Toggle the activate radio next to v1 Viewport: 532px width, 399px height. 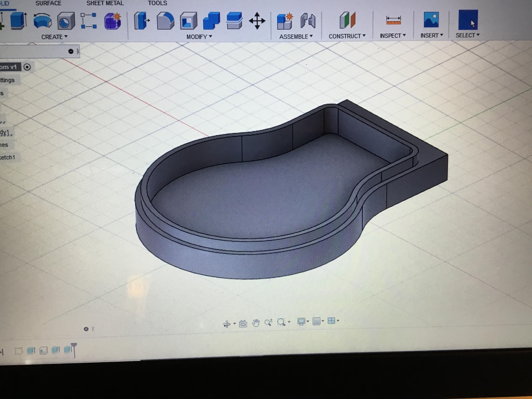27,67
